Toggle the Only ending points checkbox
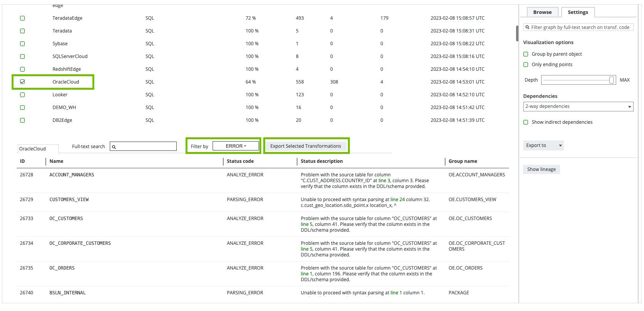644x311 pixels. pos(526,65)
